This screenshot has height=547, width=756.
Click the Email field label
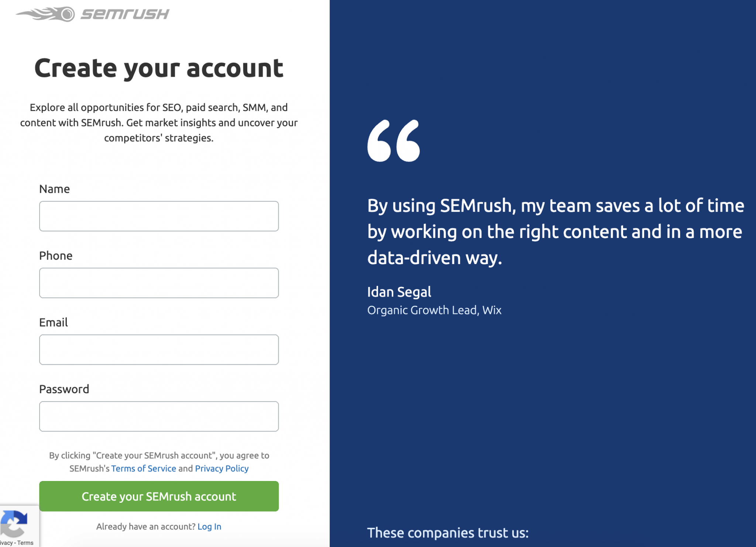pyautogui.click(x=54, y=322)
